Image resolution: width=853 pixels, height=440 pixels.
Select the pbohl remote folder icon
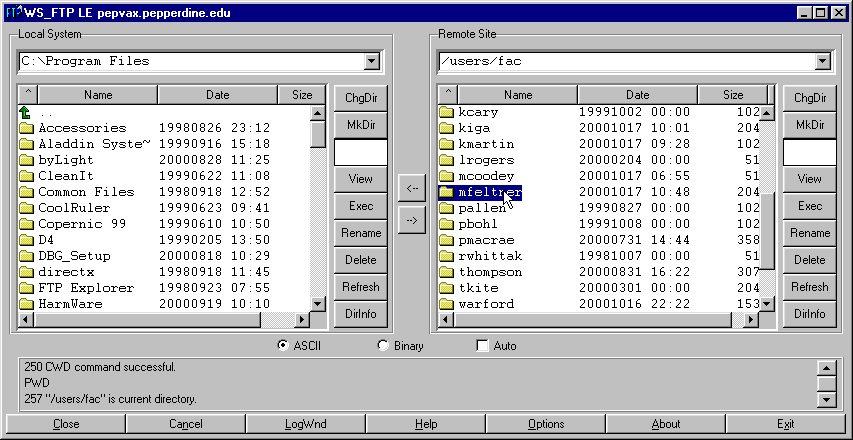pos(447,224)
